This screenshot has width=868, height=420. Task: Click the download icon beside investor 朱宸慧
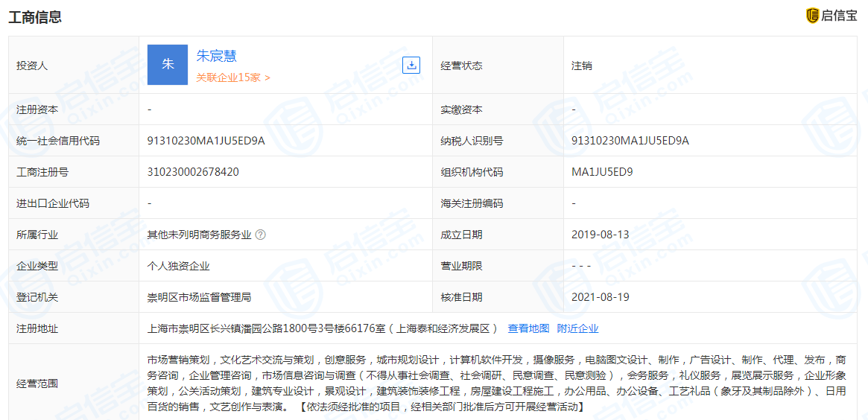[x=411, y=65]
